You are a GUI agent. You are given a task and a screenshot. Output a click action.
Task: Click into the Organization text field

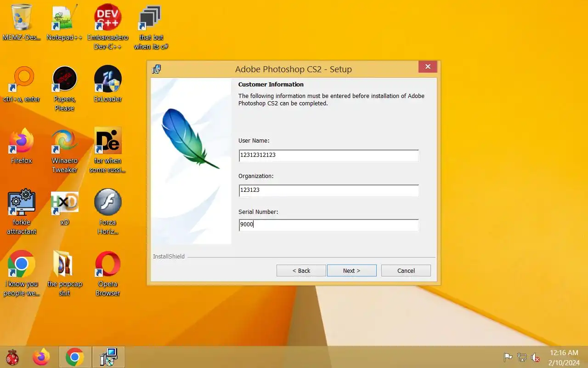pyautogui.click(x=329, y=190)
